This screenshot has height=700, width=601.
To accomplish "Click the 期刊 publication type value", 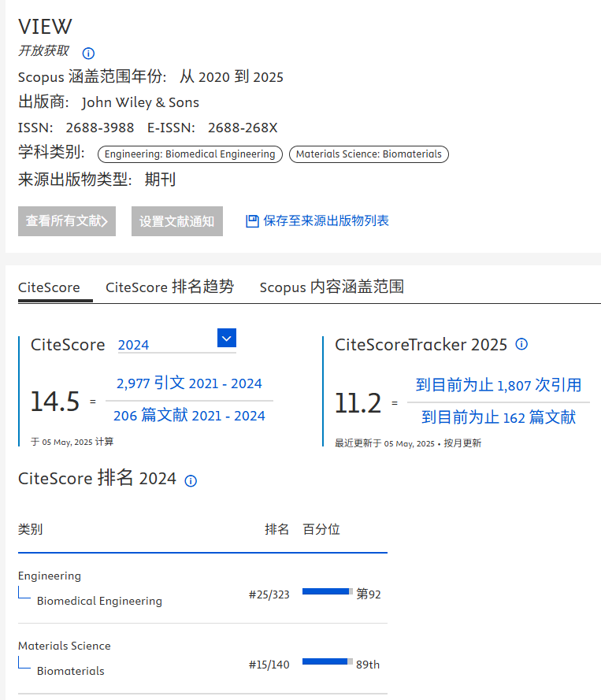I will [160, 180].
